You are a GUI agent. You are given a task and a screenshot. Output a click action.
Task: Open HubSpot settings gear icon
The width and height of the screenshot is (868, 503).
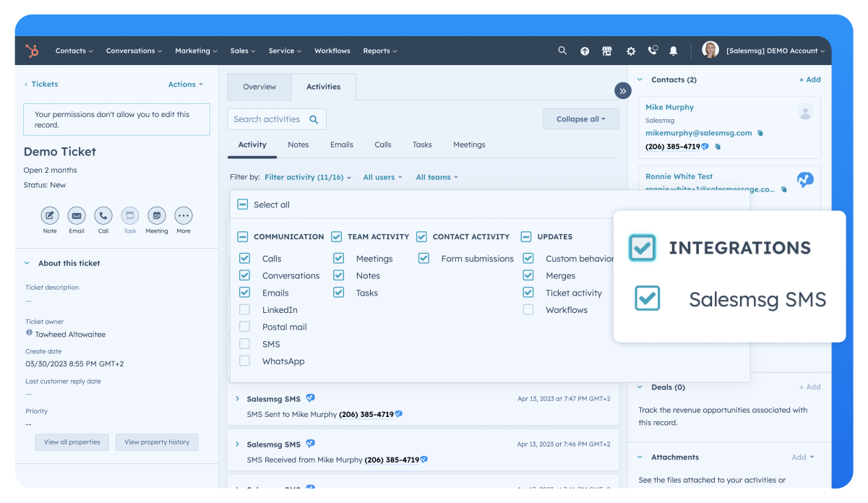click(630, 51)
